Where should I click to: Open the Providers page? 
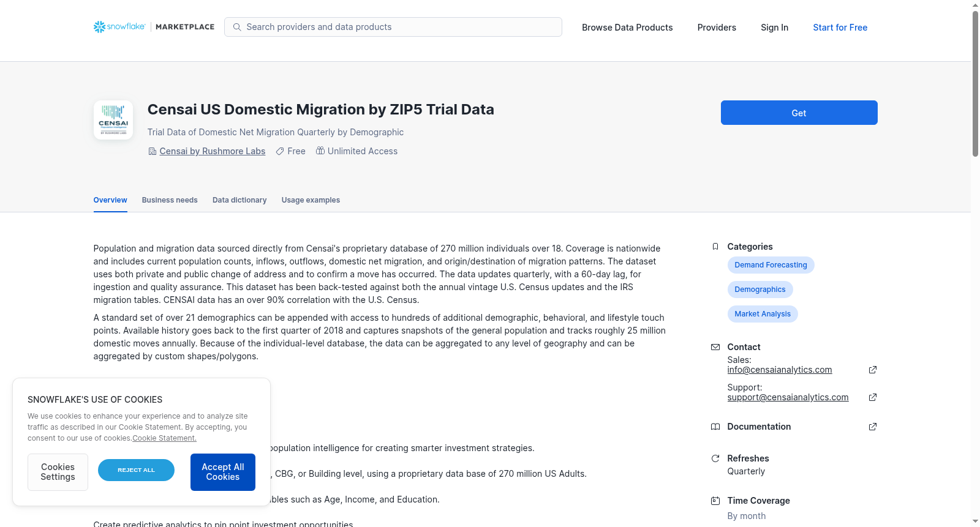pyautogui.click(x=717, y=28)
